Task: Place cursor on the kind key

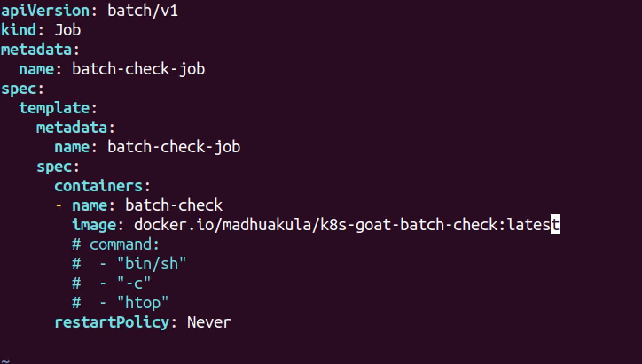Action: click(x=18, y=30)
